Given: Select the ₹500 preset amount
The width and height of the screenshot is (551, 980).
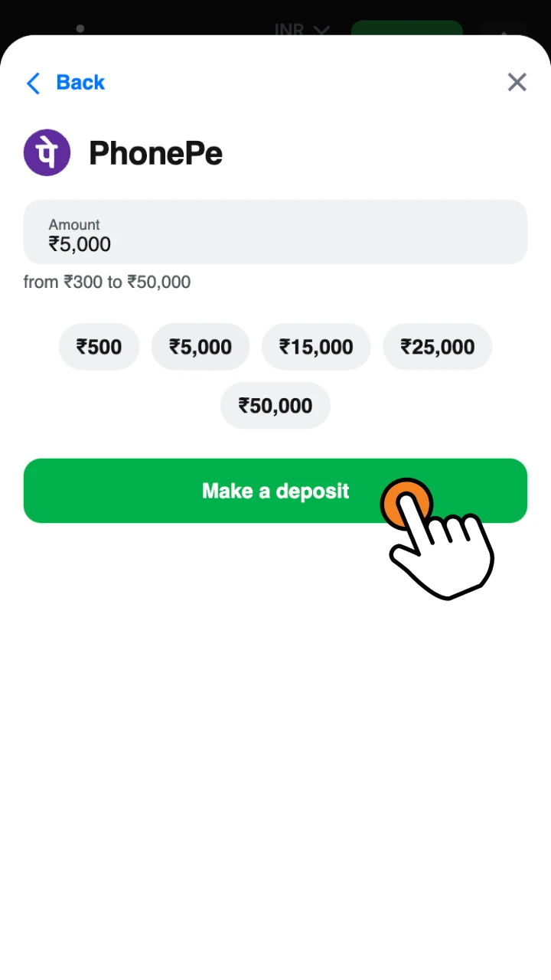Looking at the screenshot, I should 99,347.
